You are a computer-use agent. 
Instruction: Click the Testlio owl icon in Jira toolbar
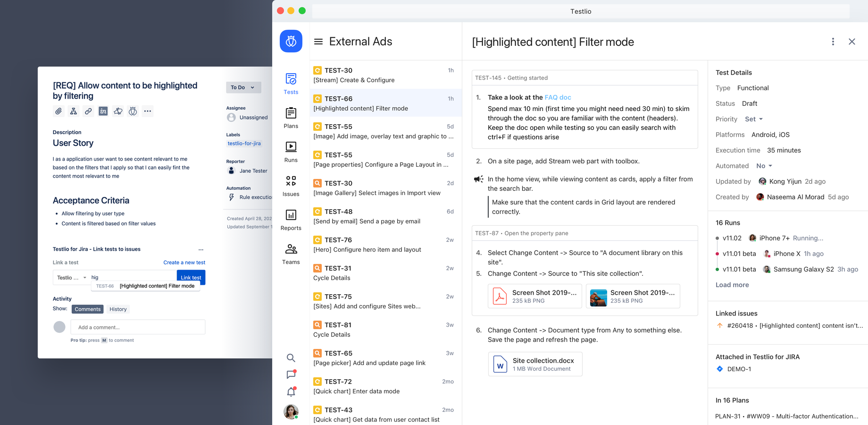133,111
